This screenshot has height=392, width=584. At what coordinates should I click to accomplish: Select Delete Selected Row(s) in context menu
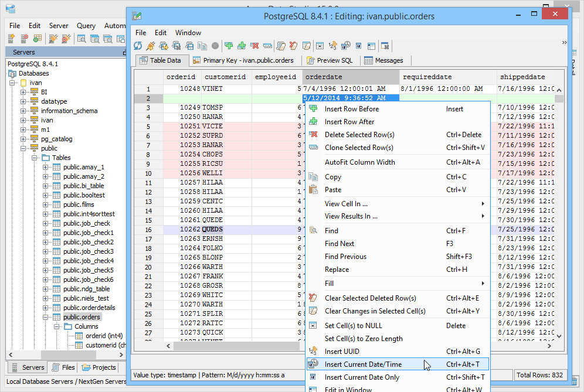click(398, 134)
